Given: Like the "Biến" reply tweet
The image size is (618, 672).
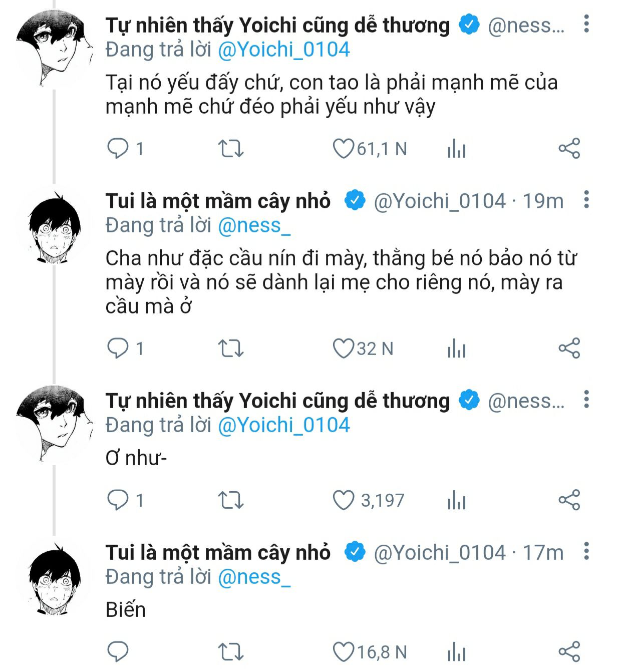Looking at the screenshot, I should click(x=344, y=652).
